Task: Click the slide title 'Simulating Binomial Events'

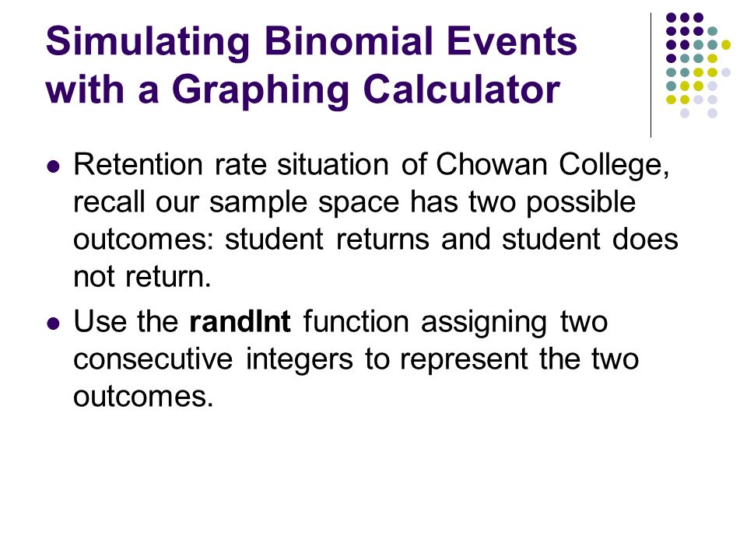Action: point(311,41)
